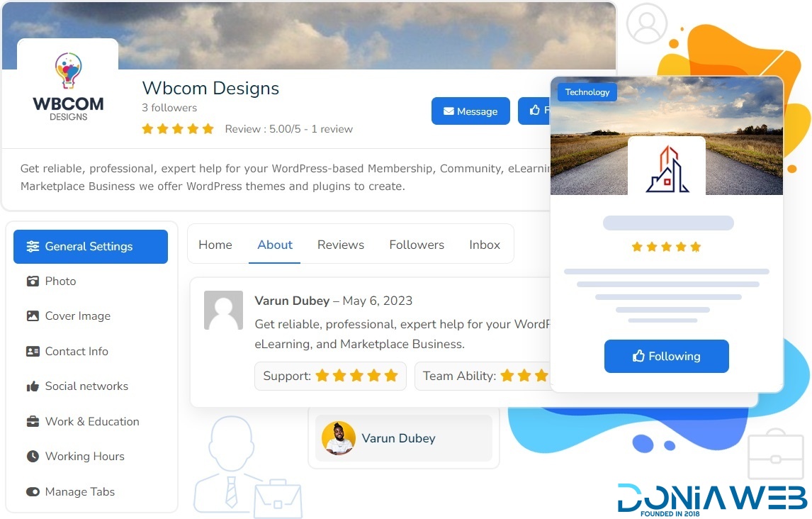812x519 pixels.
Task: Toggle the Manage Tabs switch icon
Action: tap(33, 491)
